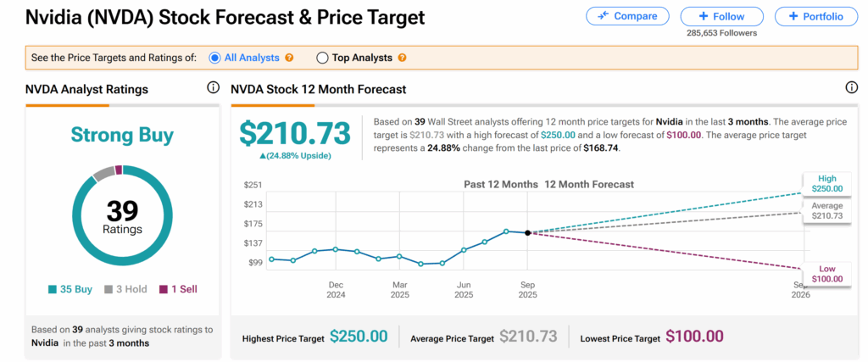Click the orange question icon next to All Analysts
Screen dimensions: 868x362
point(289,58)
